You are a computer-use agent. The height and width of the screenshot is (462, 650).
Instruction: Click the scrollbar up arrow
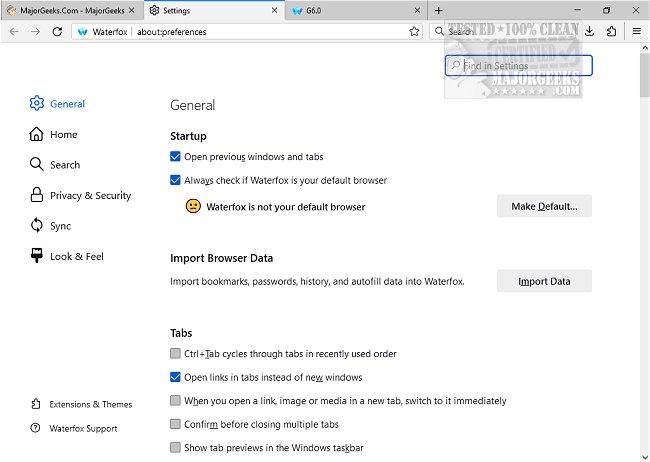tap(645, 48)
